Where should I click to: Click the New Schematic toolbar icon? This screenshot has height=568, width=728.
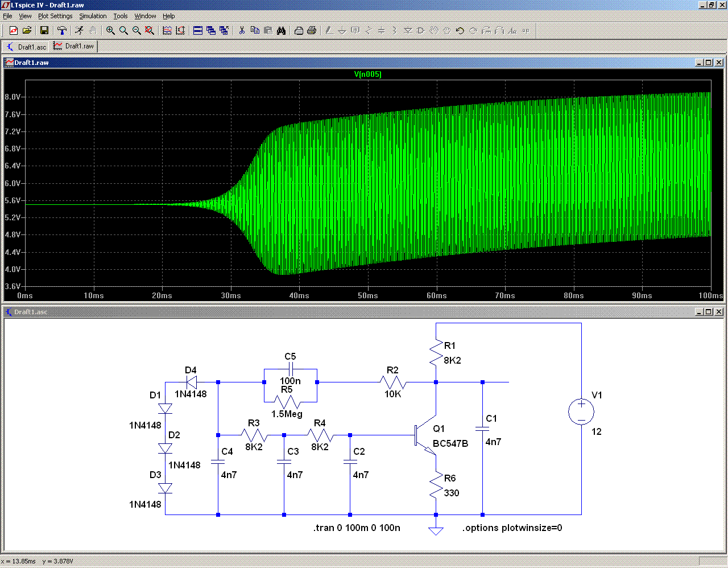(14, 31)
